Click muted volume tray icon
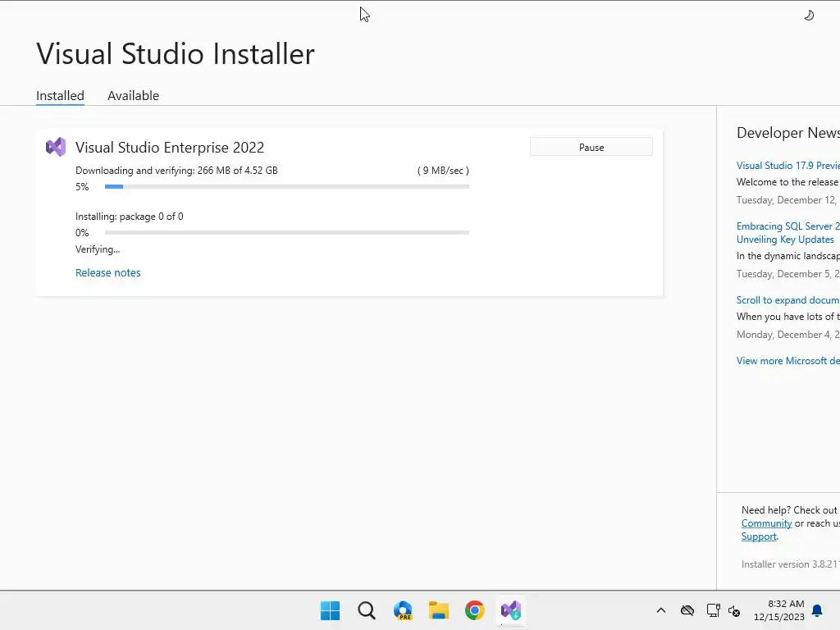The width and height of the screenshot is (840, 630). tap(734, 610)
